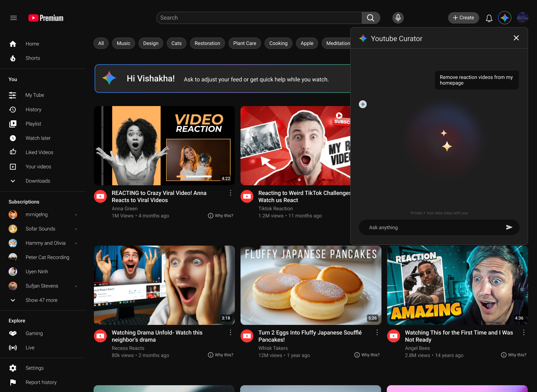537x392 pixels.
Task: Click the Create button
Action: click(x=463, y=17)
